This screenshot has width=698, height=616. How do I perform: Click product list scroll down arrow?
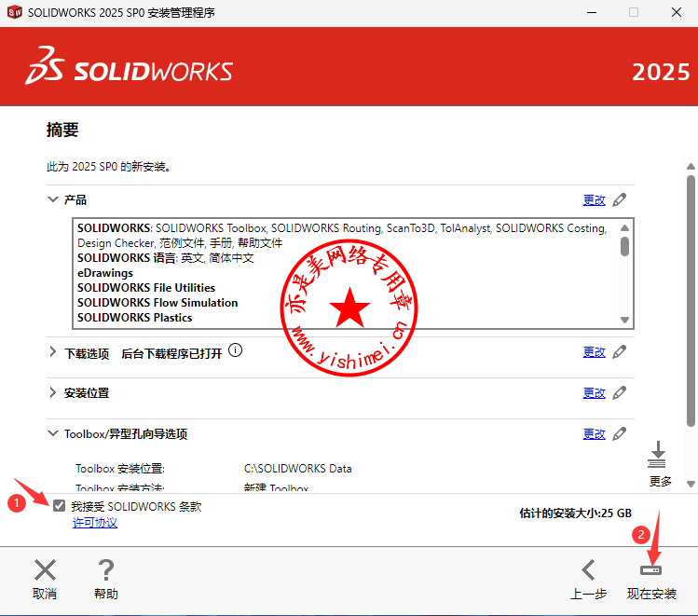point(625,320)
